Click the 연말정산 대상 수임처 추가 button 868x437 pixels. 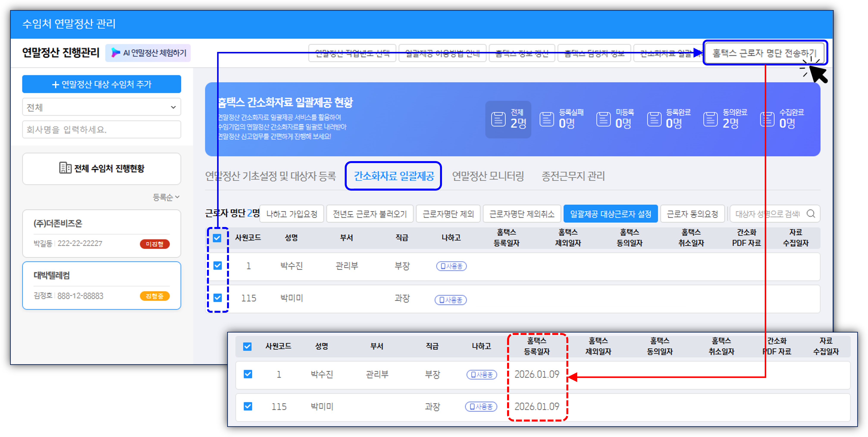tap(101, 84)
